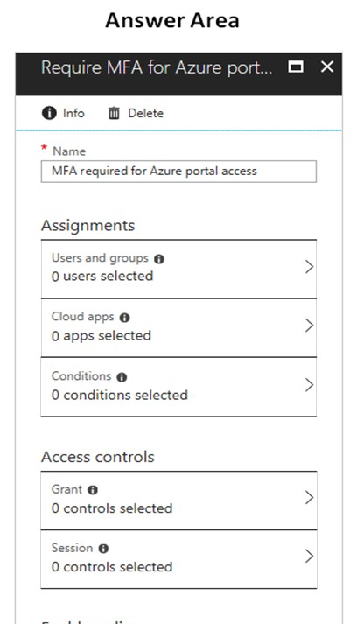The width and height of the screenshot is (364, 624).
Task: Open '0 apps selected' assignment row
Action: (x=178, y=327)
